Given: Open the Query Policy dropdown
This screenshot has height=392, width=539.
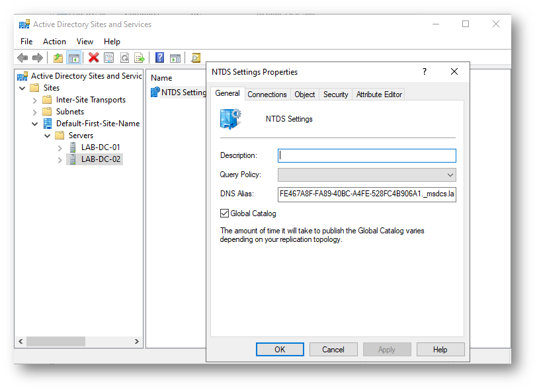Looking at the screenshot, I should (367, 175).
